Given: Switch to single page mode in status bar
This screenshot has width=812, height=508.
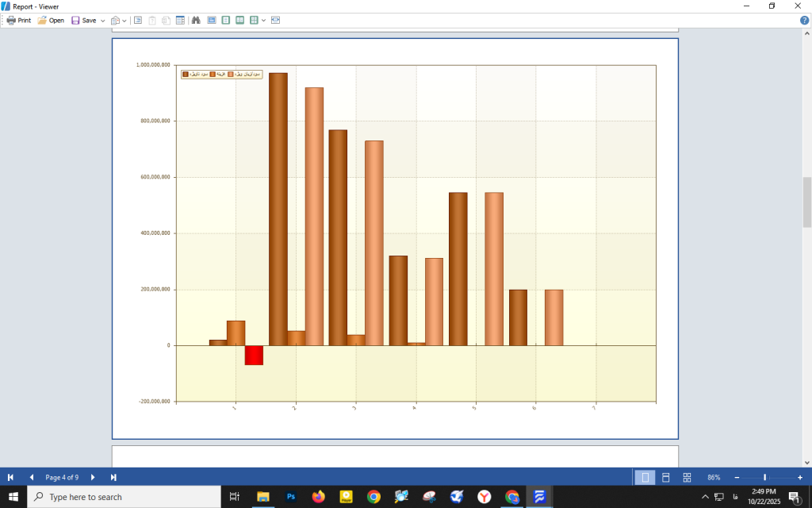Looking at the screenshot, I should coord(645,477).
